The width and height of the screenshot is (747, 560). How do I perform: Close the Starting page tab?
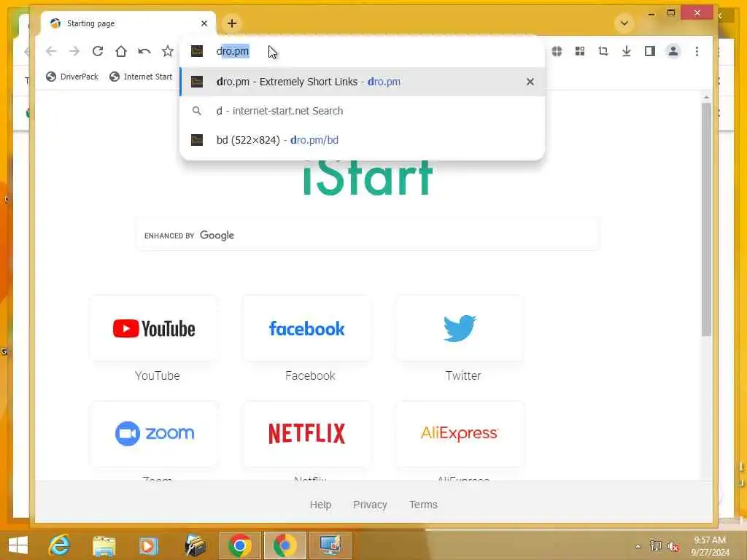tap(204, 23)
